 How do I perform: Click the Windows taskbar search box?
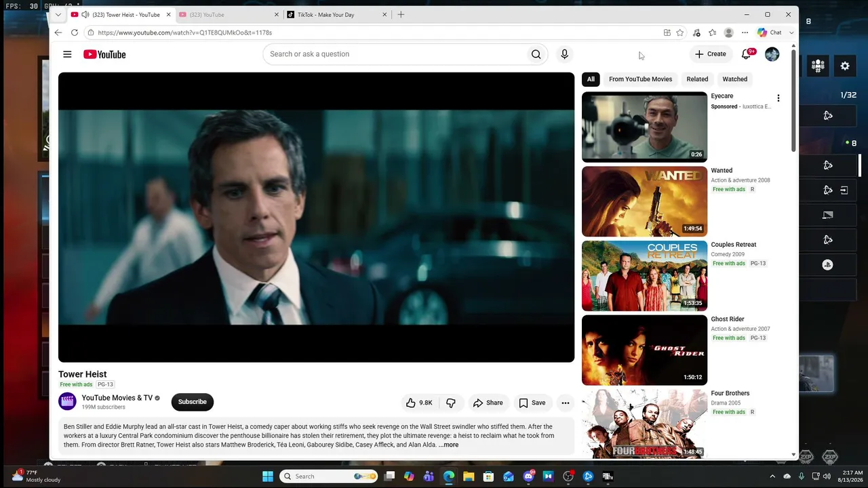coord(329,476)
